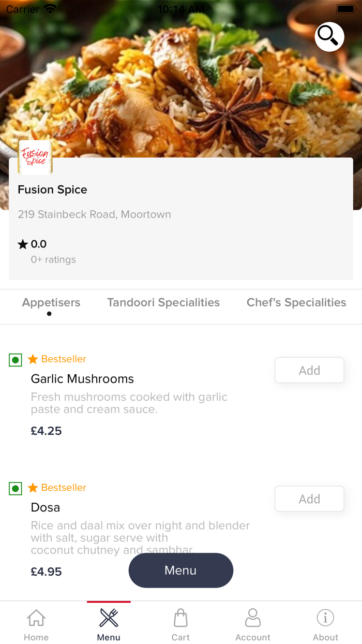Click the Fusion Spice restaurant logo
This screenshot has height=644, width=362.
pos(34,157)
